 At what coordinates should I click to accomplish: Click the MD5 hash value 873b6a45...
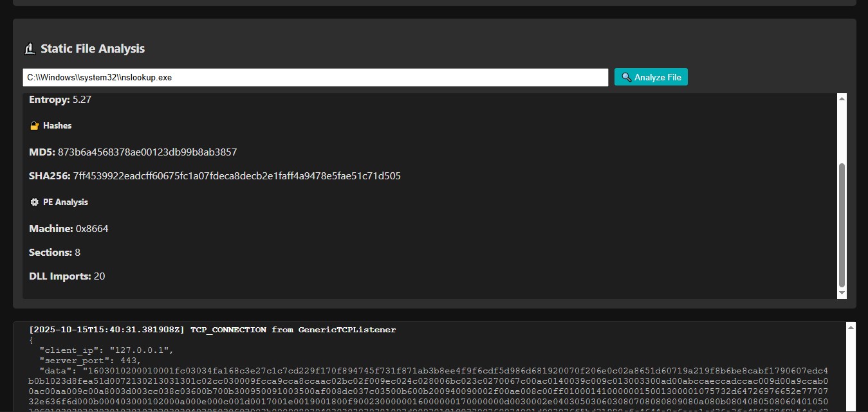click(147, 152)
